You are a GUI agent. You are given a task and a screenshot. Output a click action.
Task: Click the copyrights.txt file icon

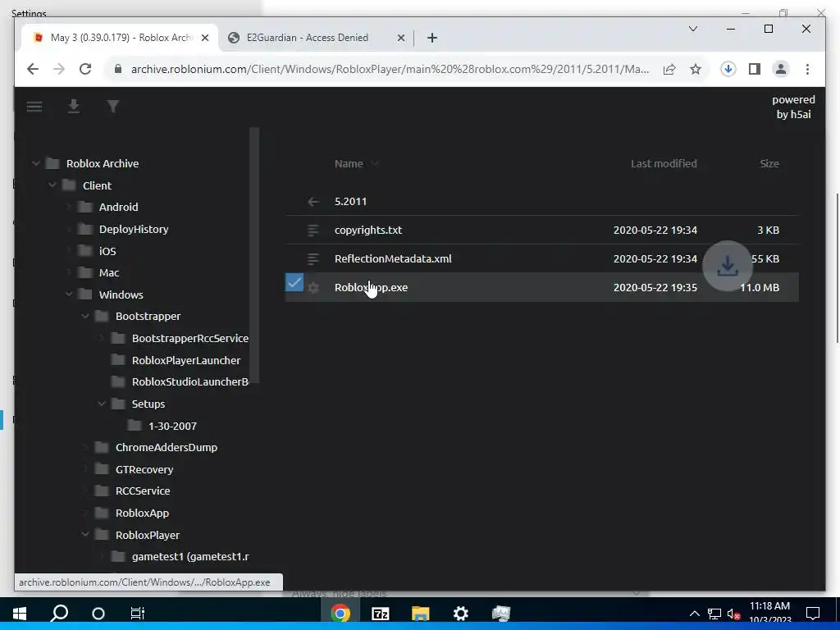coord(313,231)
